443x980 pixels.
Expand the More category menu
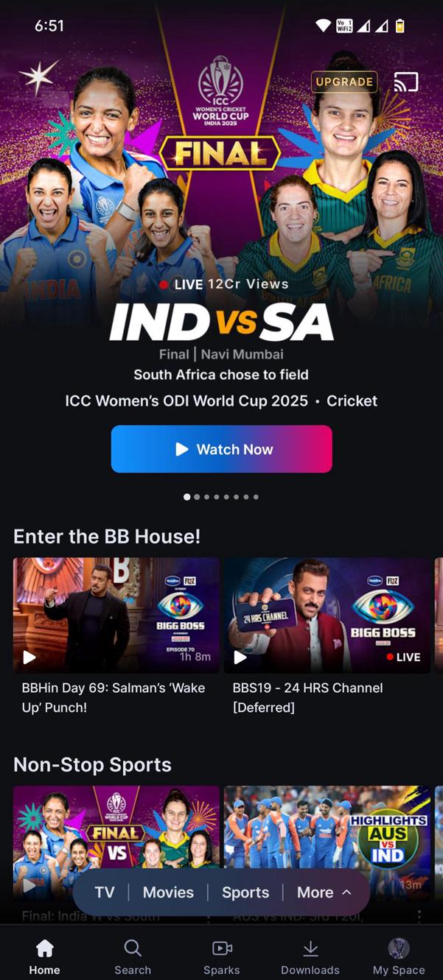click(324, 892)
